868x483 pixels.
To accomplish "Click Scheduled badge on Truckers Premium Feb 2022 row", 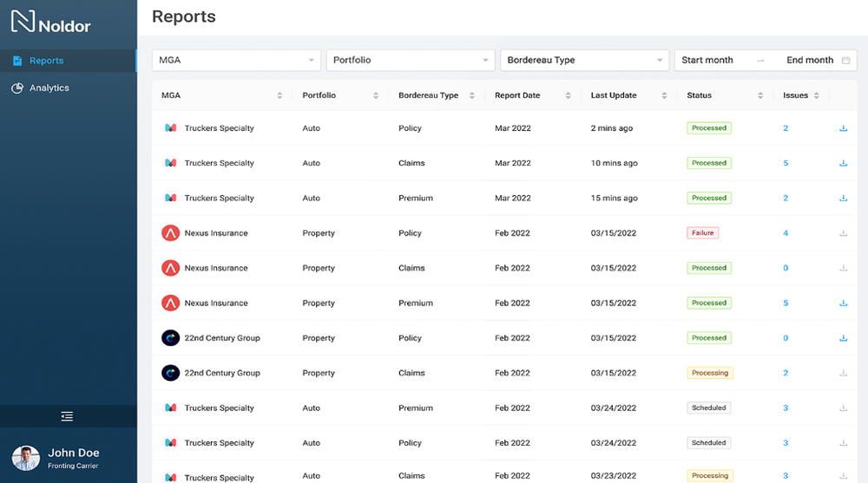I will (708, 408).
